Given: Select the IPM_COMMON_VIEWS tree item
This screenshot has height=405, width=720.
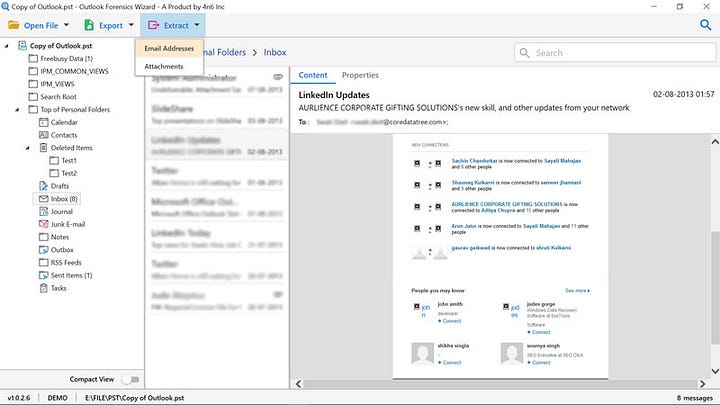Looking at the screenshot, I should coord(74,71).
